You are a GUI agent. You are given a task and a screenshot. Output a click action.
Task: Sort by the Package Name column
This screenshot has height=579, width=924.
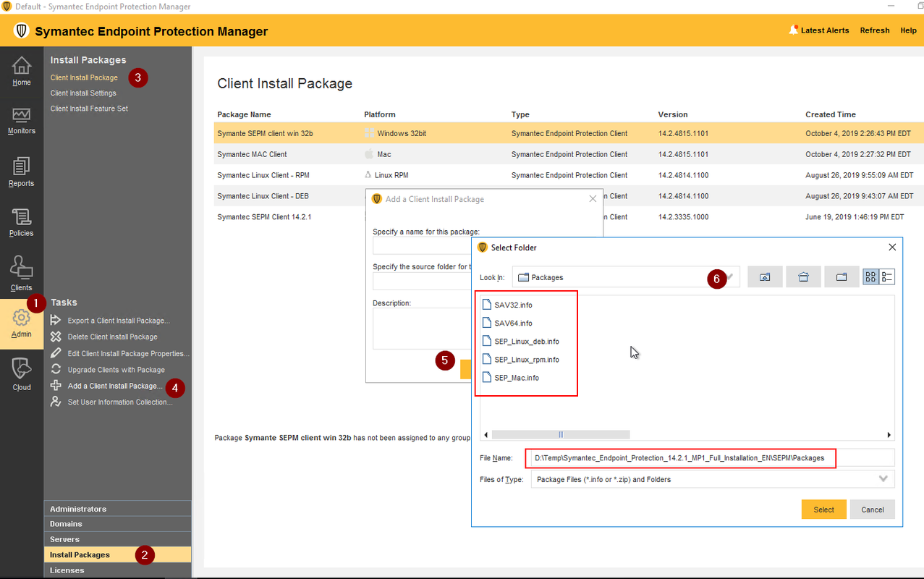[244, 114]
